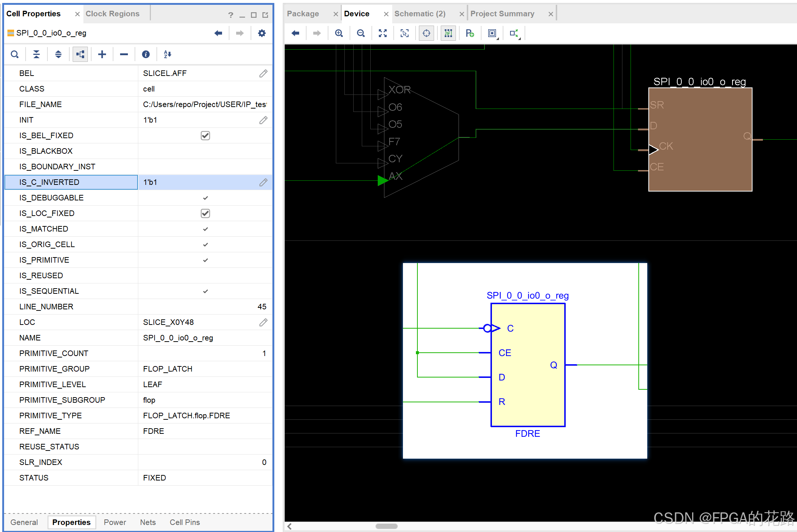
Task: Click the Collapse All icon in properties toolbar
Action: (x=36, y=54)
